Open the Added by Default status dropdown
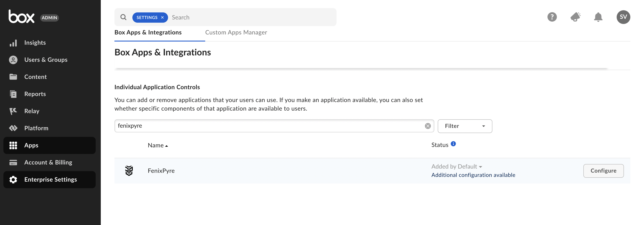Viewport: 644px width, 225px height. (x=457, y=167)
